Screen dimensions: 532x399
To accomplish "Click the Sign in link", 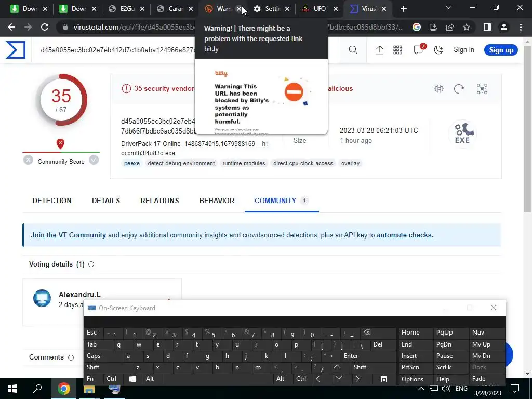I will [x=464, y=50].
